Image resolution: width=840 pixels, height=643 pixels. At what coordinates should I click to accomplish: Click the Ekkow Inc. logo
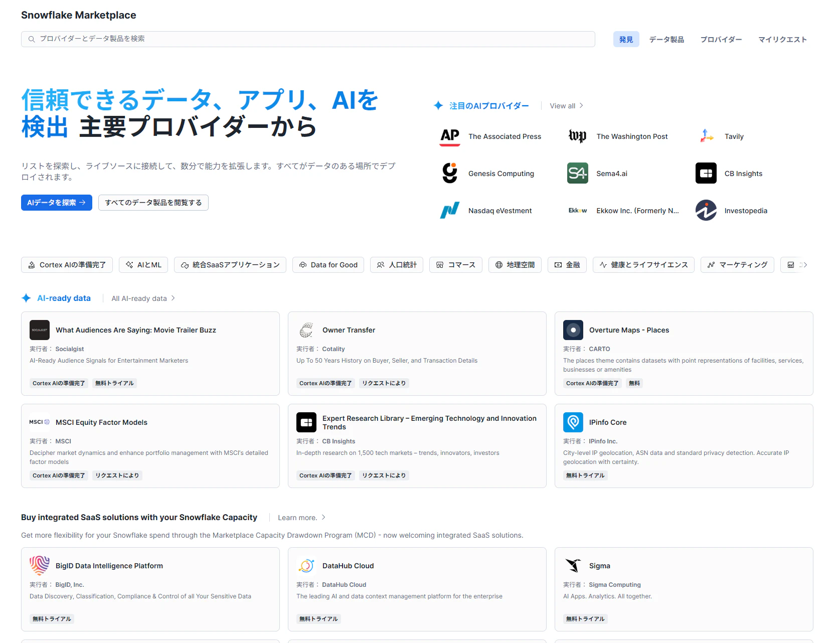[x=578, y=211]
